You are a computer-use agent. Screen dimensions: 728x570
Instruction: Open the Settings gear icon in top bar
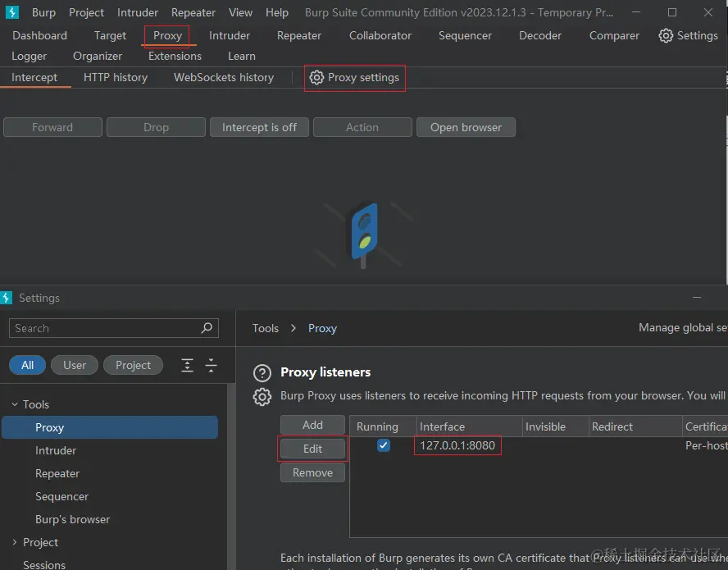666,36
